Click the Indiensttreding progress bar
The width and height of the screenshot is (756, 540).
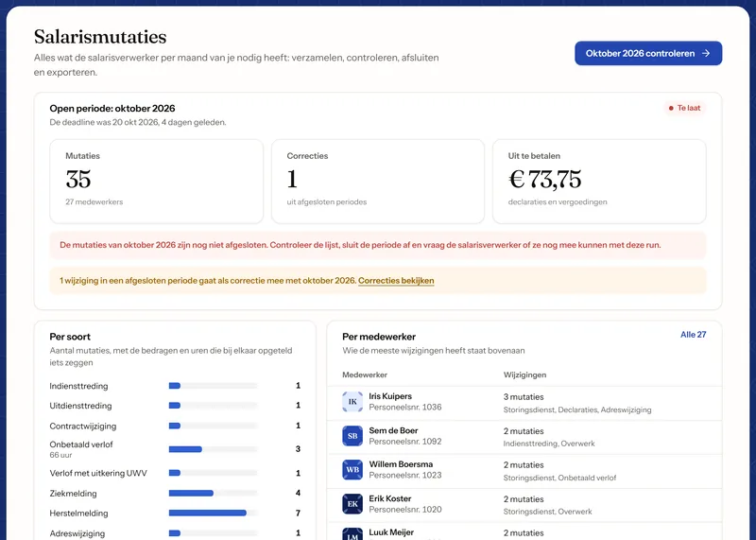pyautogui.click(x=214, y=386)
